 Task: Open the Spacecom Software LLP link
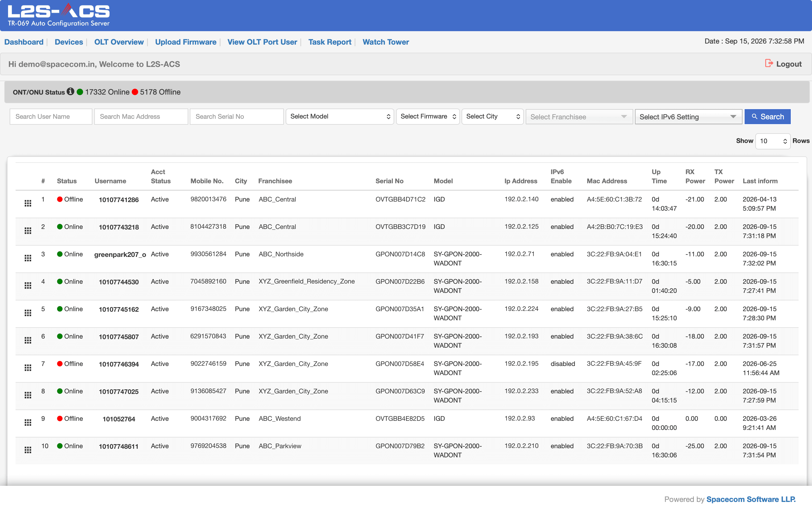751,499
